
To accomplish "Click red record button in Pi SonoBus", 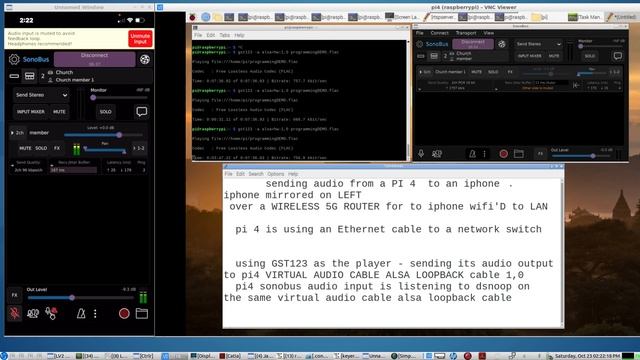I will [x=503, y=154].
